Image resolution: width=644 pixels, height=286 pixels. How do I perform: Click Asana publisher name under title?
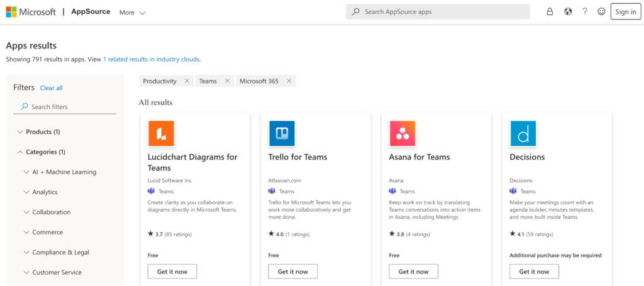click(396, 180)
